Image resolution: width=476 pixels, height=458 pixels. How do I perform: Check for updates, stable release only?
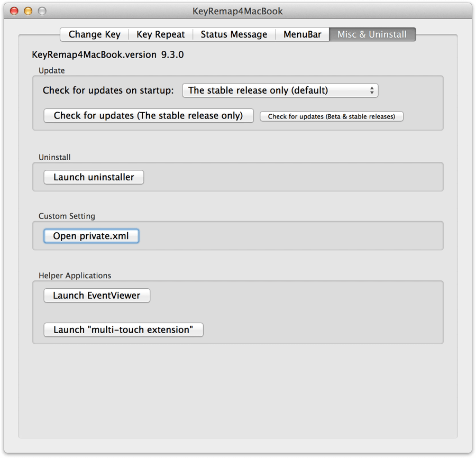[x=149, y=116]
